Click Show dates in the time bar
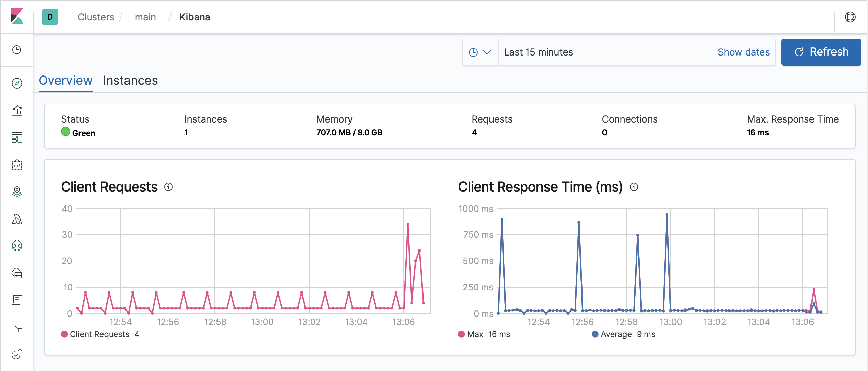Viewport: 868px width, 371px height. tap(743, 52)
